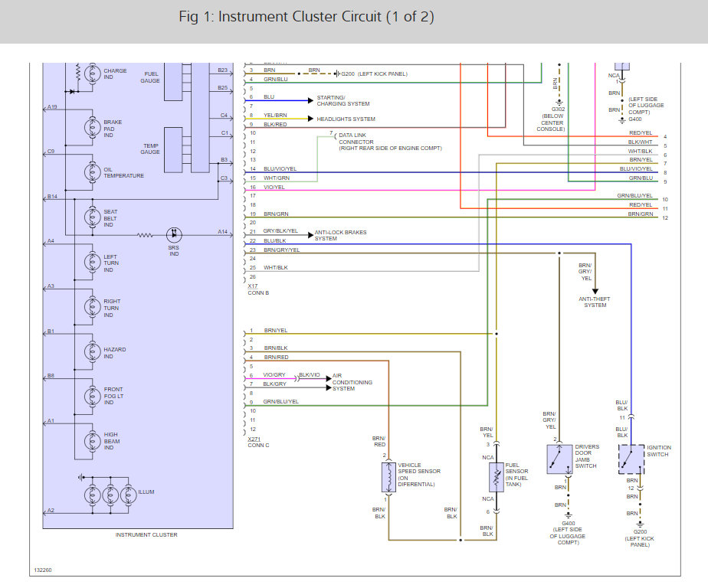Click the figure title Instrument Cluster Circuit

coord(306,17)
